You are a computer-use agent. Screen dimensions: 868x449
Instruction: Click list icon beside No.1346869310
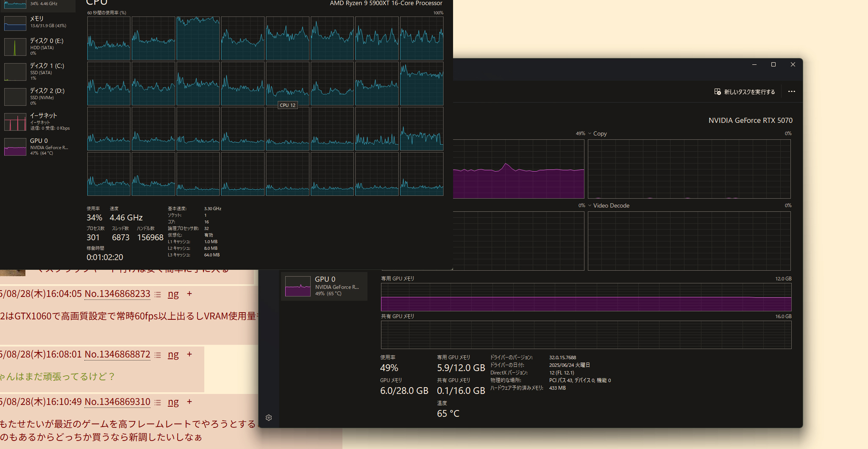(x=158, y=402)
